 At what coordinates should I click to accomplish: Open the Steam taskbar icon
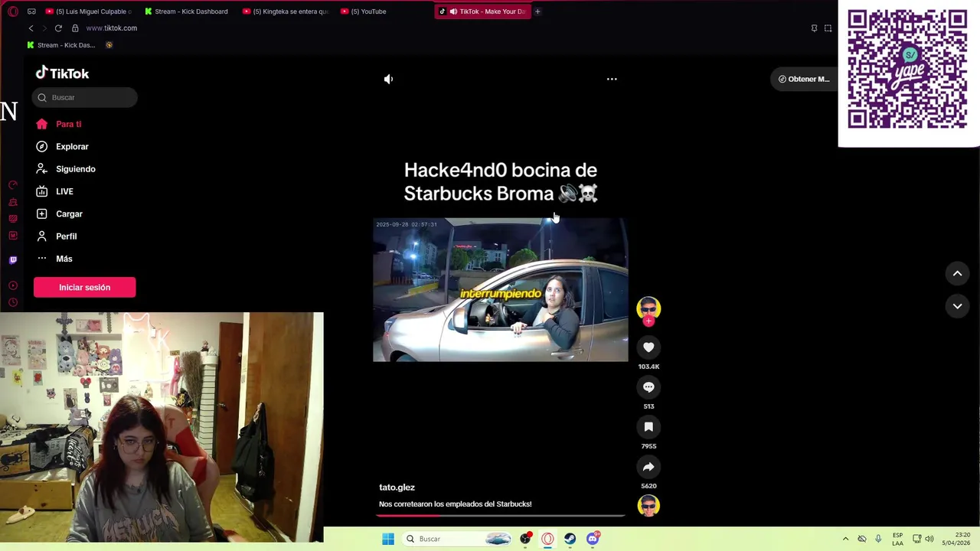570,539
